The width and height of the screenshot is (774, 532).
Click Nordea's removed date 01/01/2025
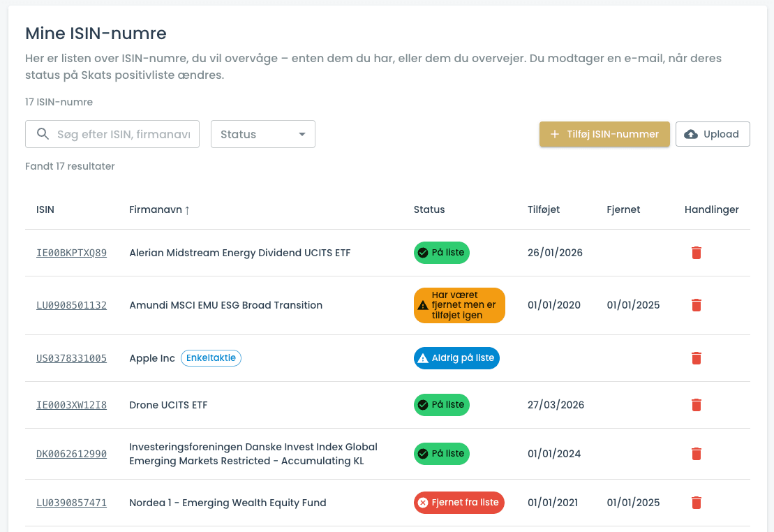tap(633, 503)
